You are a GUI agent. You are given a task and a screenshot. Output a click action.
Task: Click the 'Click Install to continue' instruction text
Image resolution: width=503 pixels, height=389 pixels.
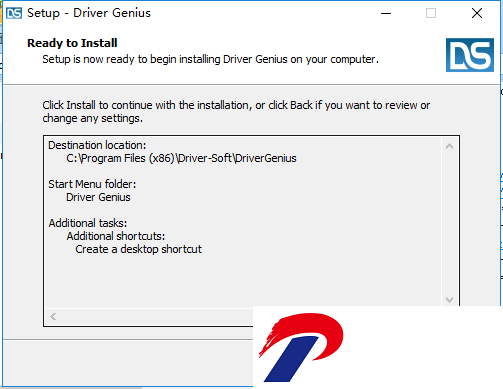pos(236,112)
